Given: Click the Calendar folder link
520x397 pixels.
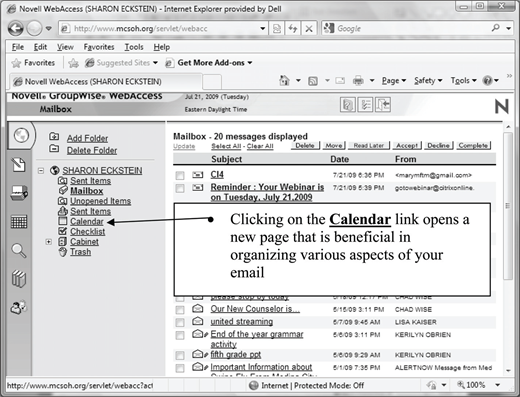Looking at the screenshot, I should tap(87, 221).
